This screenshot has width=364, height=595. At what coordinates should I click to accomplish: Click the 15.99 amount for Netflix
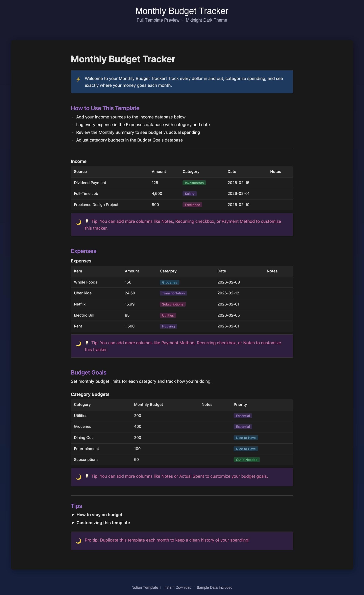click(130, 304)
